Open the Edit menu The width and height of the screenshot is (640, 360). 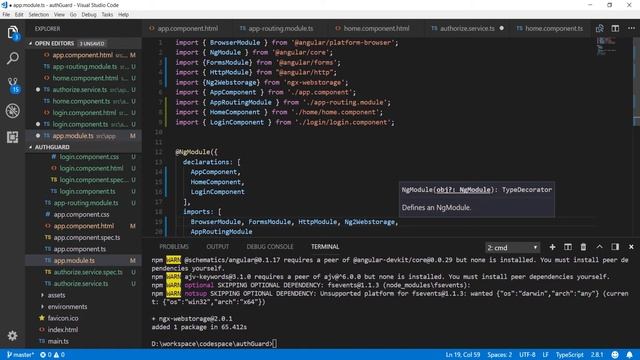tap(19, 15)
